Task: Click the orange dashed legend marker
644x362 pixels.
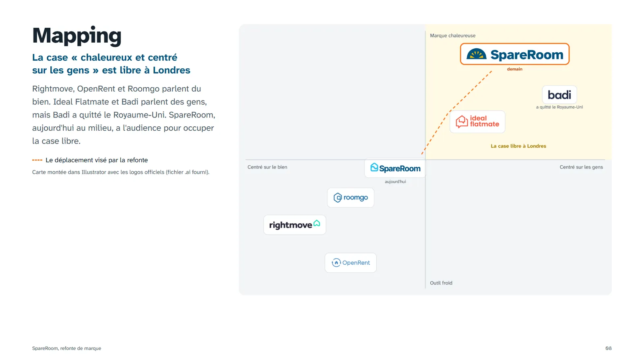Action: click(37, 160)
